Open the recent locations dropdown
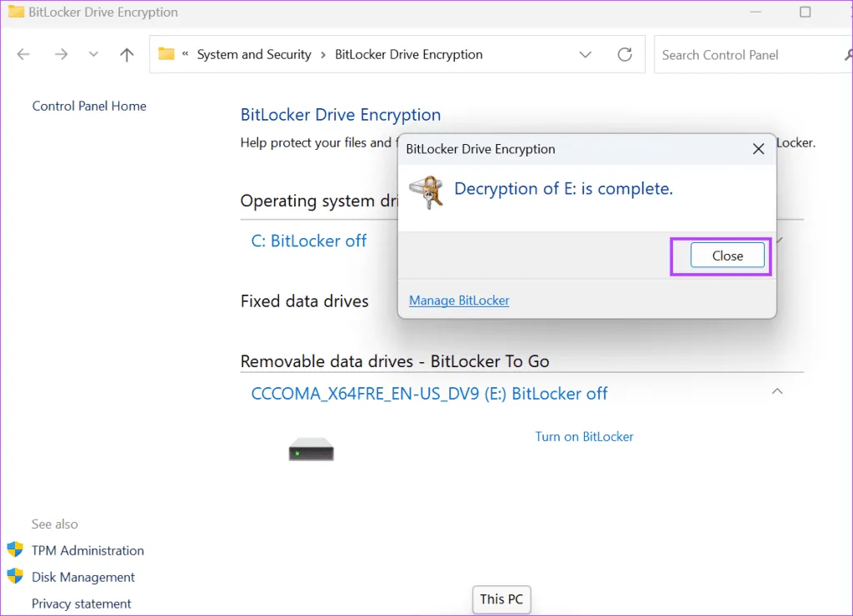 [93, 55]
